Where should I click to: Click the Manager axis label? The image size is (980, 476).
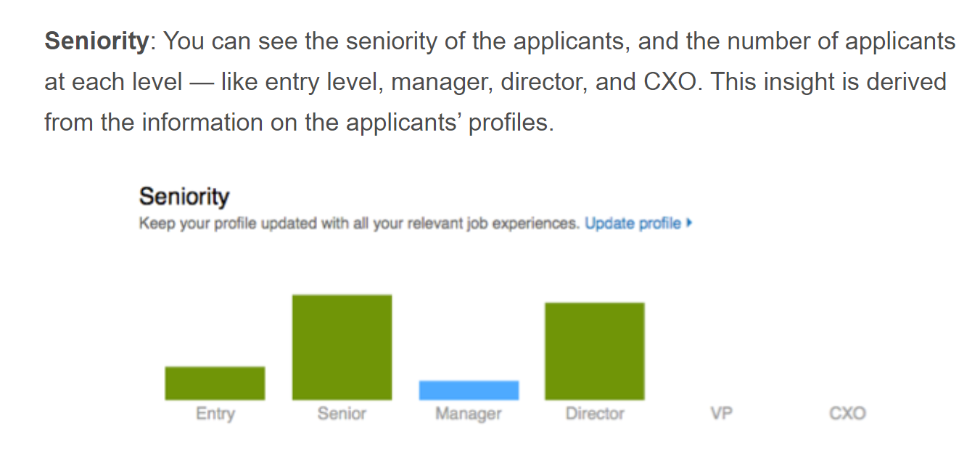click(469, 414)
